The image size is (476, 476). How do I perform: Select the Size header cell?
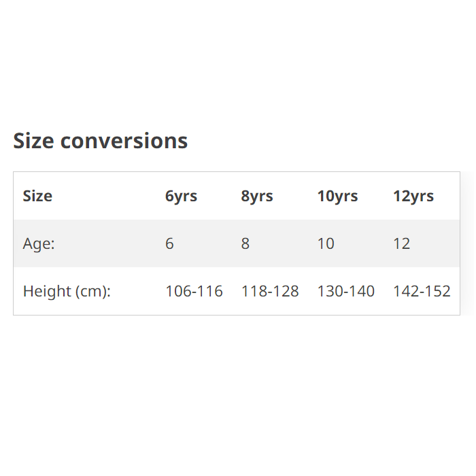pyautogui.click(x=37, y=197)
